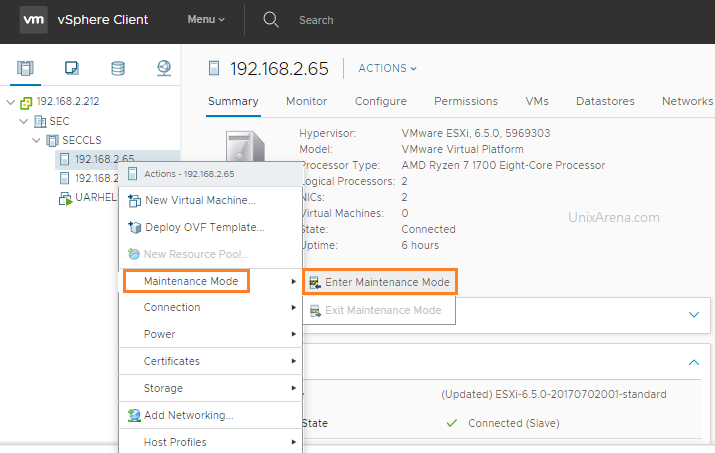This screenshot has width=715, height=453.
Task: Click the host icon next to the 192.168.2.65 title
Action: [214, 68]
